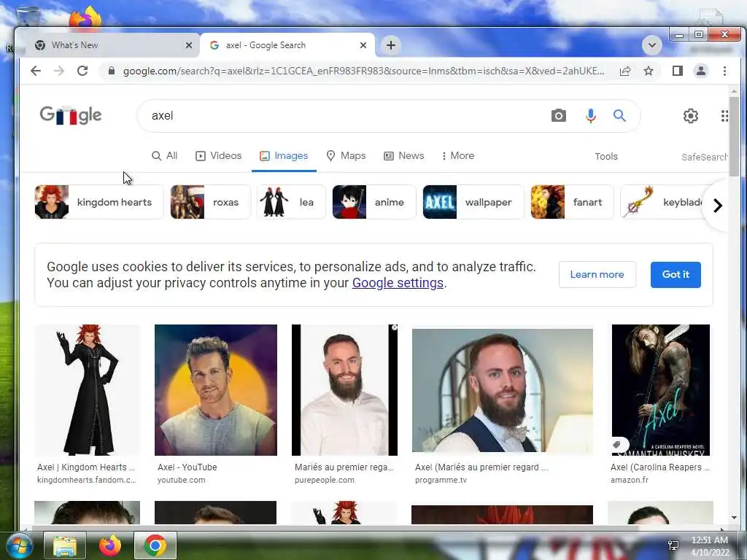The width and height of the screenshot is (747, 560).
Task: Filter by the kingdom hearts chip
Action: coord(98,202)
